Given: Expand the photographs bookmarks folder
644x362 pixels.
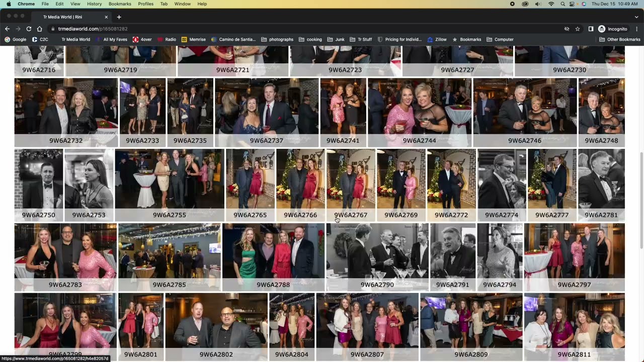Looking at the screenshot, I should tap(277, 39).
